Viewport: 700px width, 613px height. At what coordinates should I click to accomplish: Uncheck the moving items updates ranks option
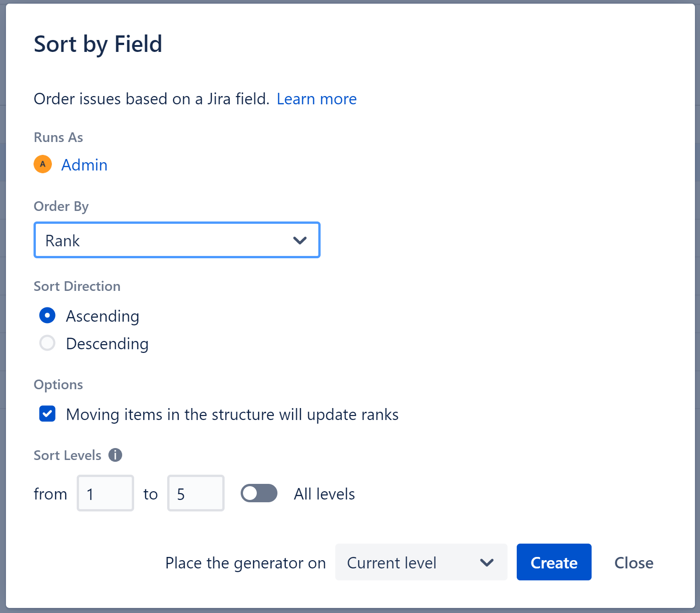(x=47, y=414)
